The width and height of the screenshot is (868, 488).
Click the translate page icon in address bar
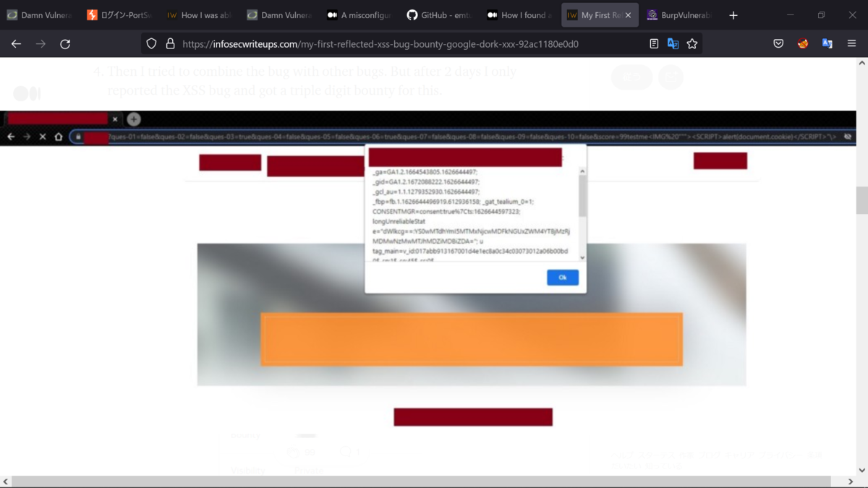click(673, 43)
